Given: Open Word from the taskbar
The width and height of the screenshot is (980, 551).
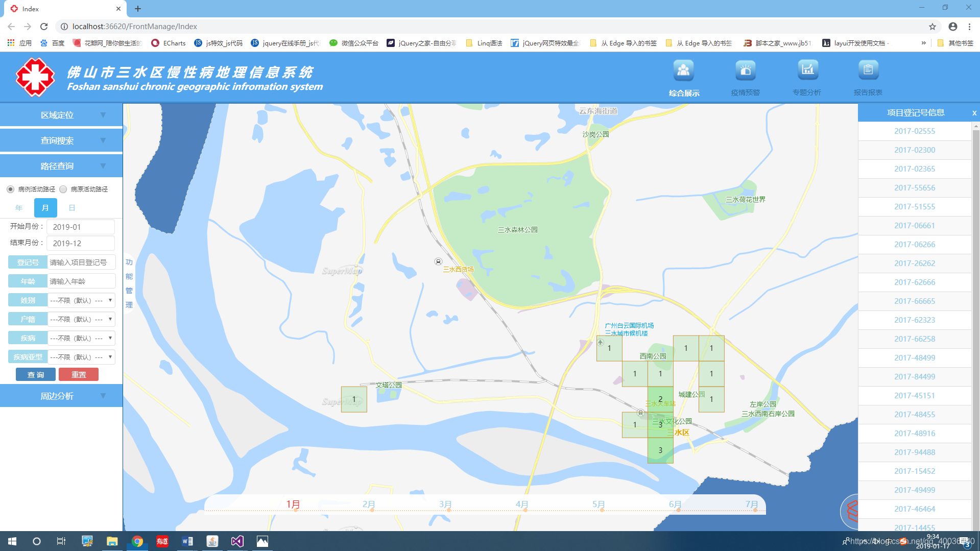Looking at the screenshot, I should tap(187, 541).
